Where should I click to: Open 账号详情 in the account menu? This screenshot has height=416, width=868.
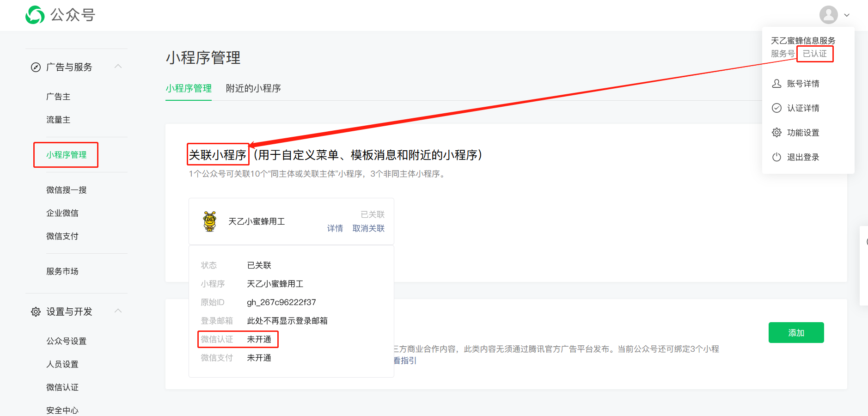pos(803,84)
